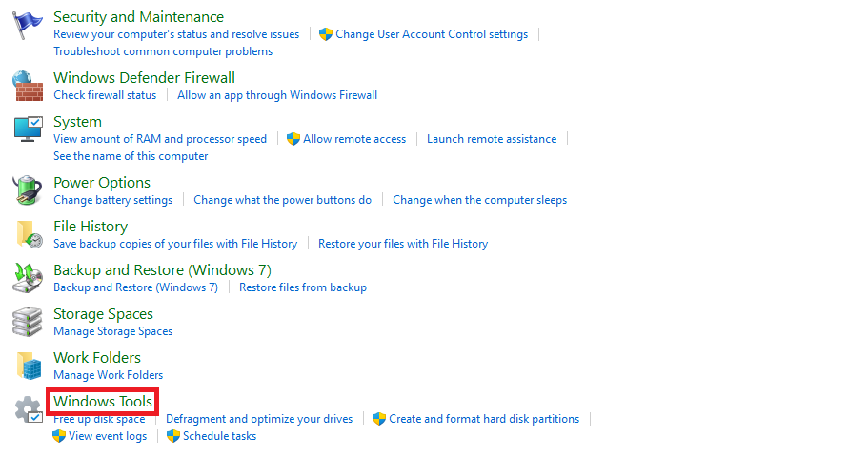The width and height of the screenshot is (868, 456).
Task: Open View amount of RAM and processor speed
Action: (x=160, y=139)
